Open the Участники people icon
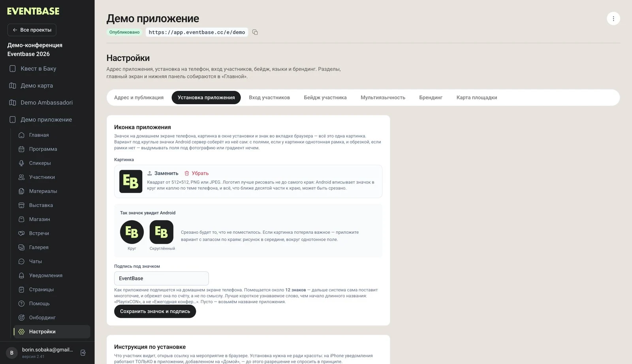 click(22, 177)
